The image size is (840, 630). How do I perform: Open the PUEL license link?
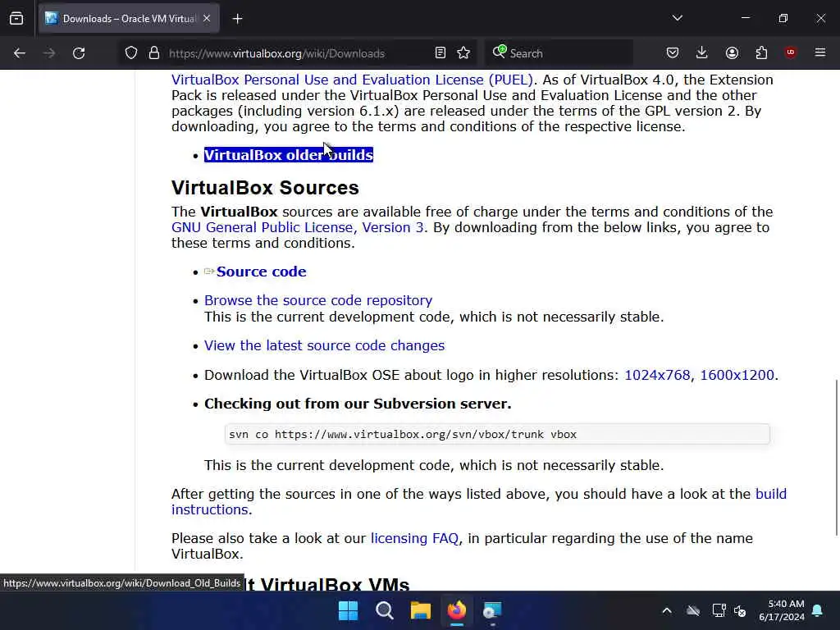coord(352,80)
